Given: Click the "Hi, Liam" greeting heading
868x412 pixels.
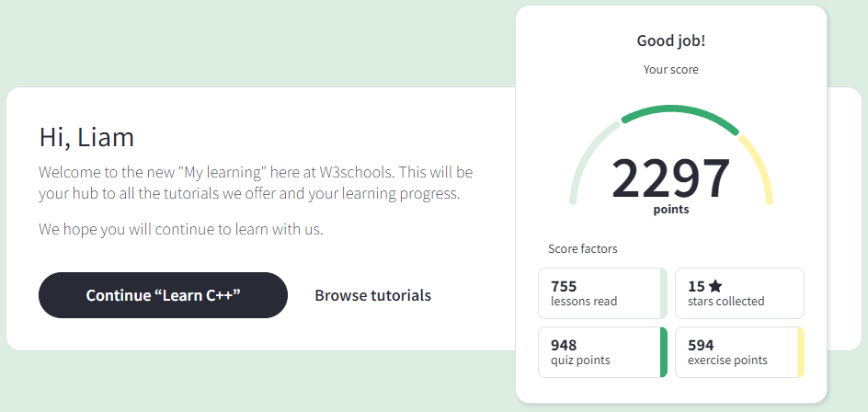Looking at the screenshot, I should 86,137.
